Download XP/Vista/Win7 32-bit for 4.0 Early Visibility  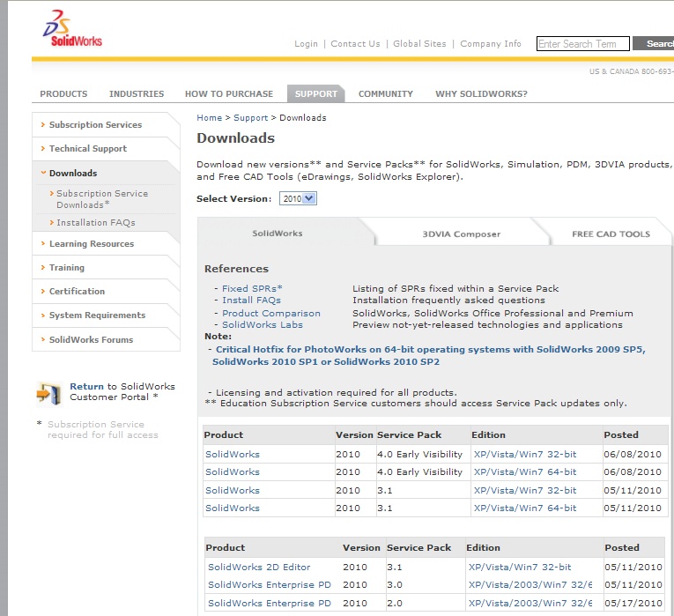(525, 455)
